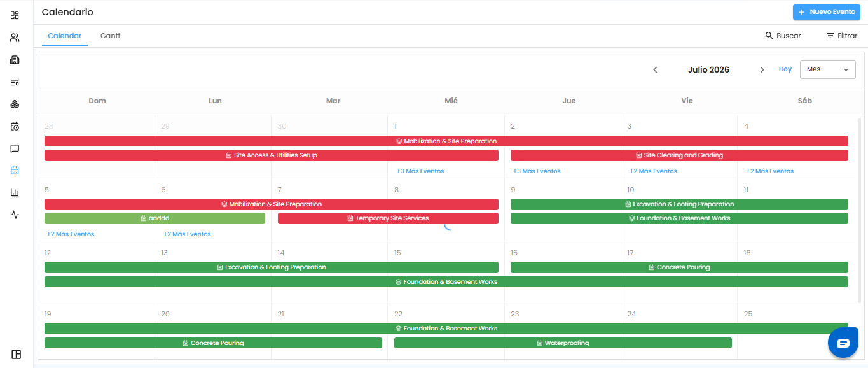The image size is (868, 368).
Task: Open the dashboard grid icon in sidebar
Action: coord(15,15)
